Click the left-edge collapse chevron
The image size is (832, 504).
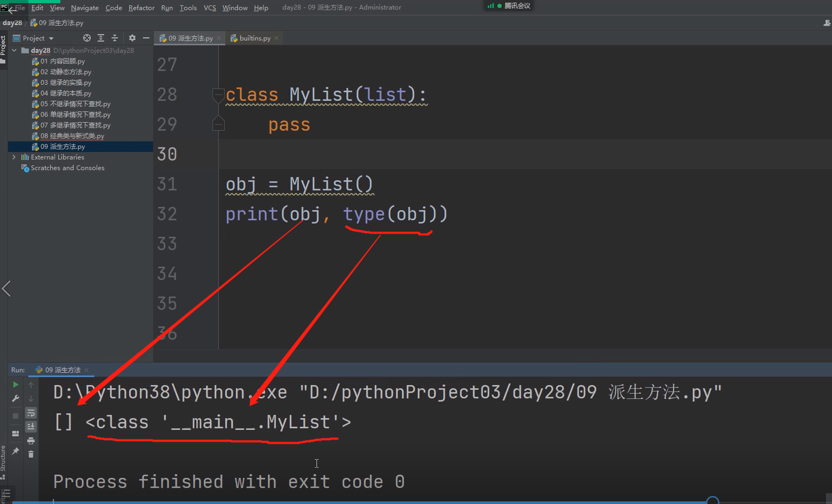click(x=6, y=289)
